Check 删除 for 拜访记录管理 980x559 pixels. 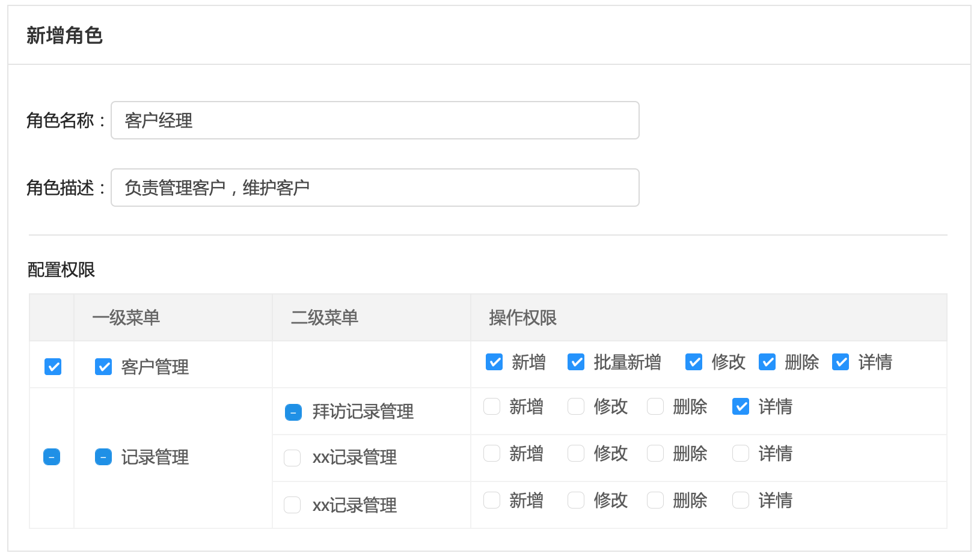click(x=655, y=406)
